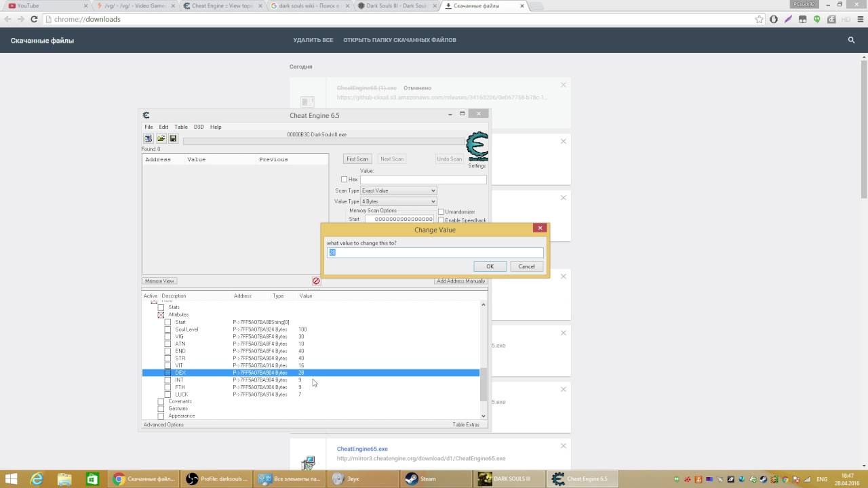
Task: Close the Change Value dialog with X
Action: coord(540,228)
